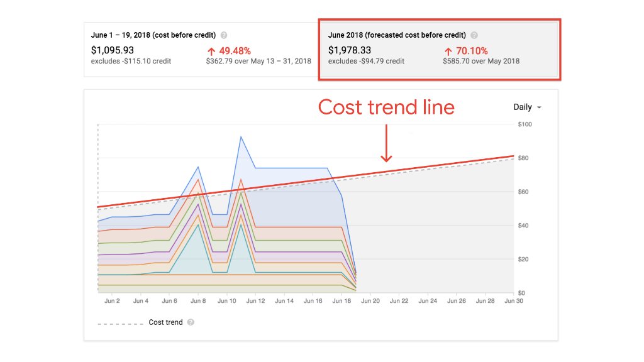This screenshot has width=644, height=362.
Task: Click the teal series peak near Jun 8
Action: 198,224
